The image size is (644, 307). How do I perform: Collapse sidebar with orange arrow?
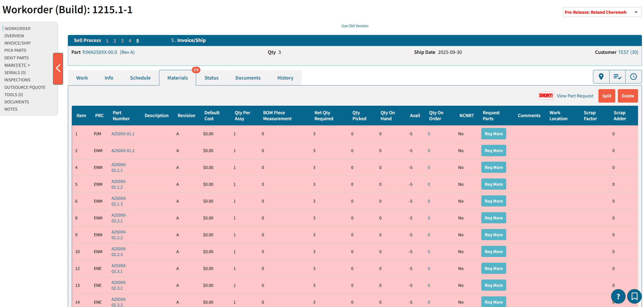tap(58, 69)
